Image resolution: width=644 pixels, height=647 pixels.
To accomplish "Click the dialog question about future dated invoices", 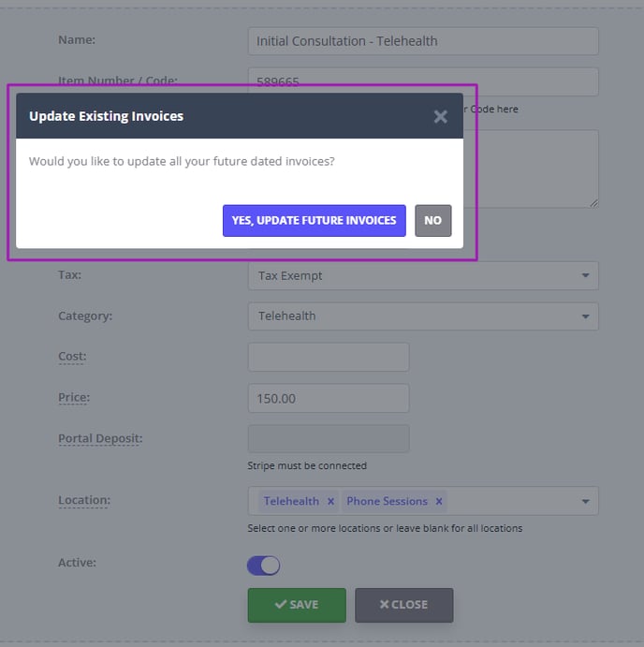I will coord(182,161).
